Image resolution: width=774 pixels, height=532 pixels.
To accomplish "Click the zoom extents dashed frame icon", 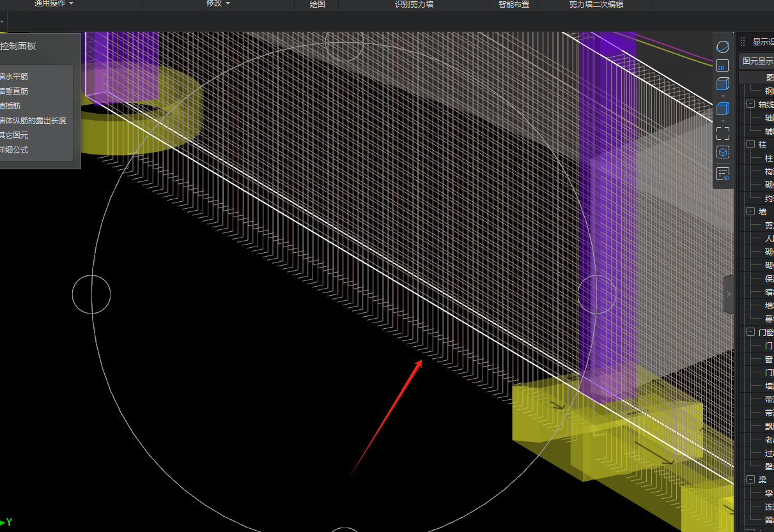I will (x=723, y=133).
